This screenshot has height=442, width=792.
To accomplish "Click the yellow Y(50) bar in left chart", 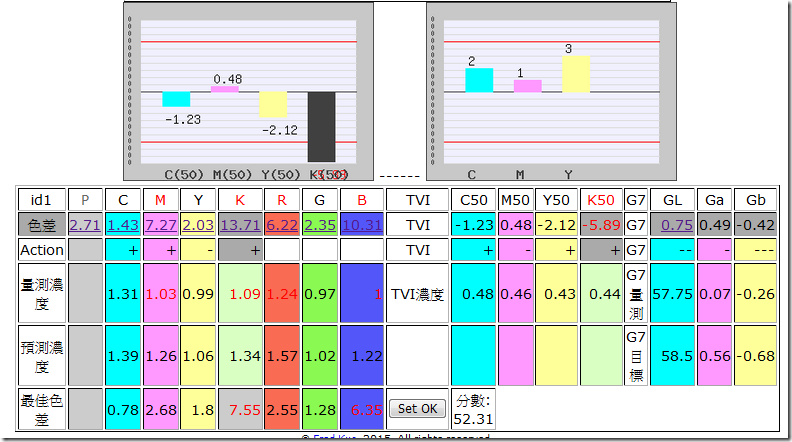I will point(273,105).
